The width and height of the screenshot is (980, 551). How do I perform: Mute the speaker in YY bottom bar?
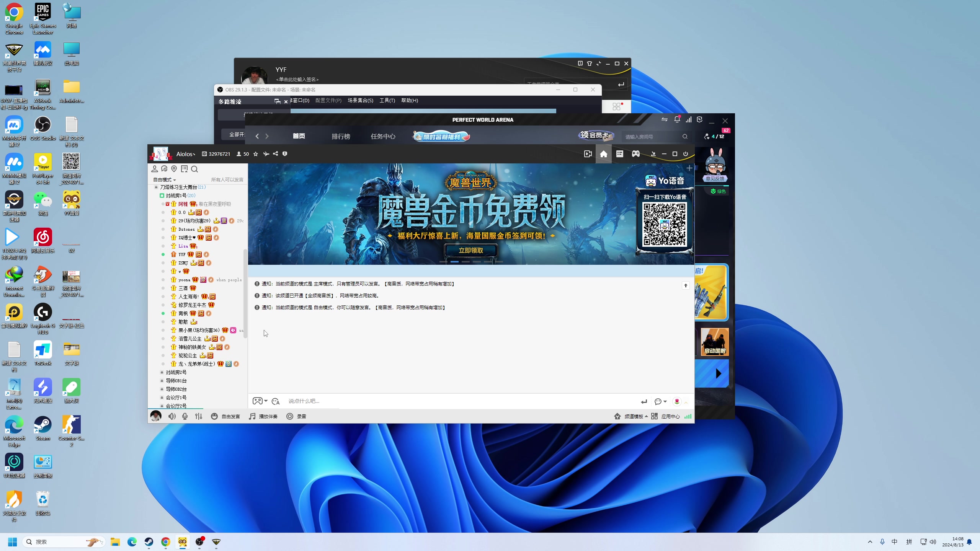click(x=172, y=416)
